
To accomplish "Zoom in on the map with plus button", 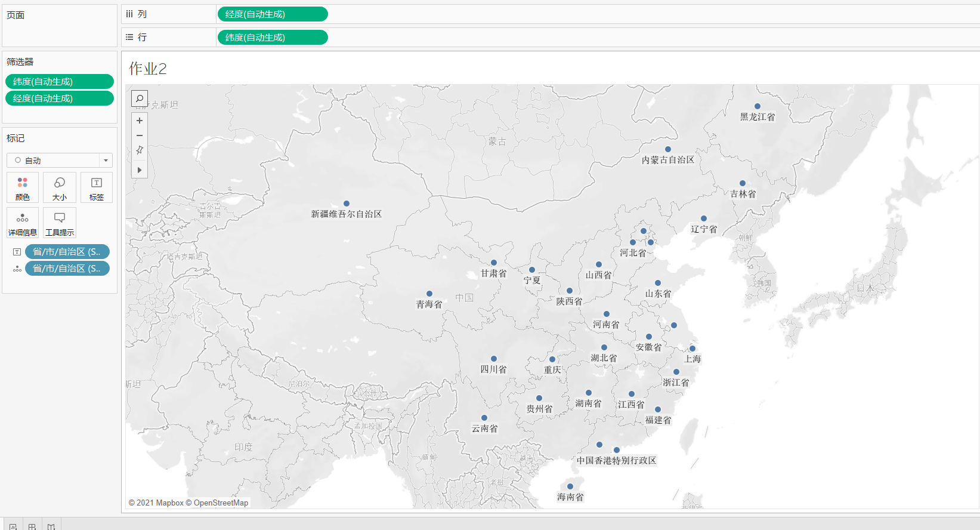I will (x=140, y=121).
